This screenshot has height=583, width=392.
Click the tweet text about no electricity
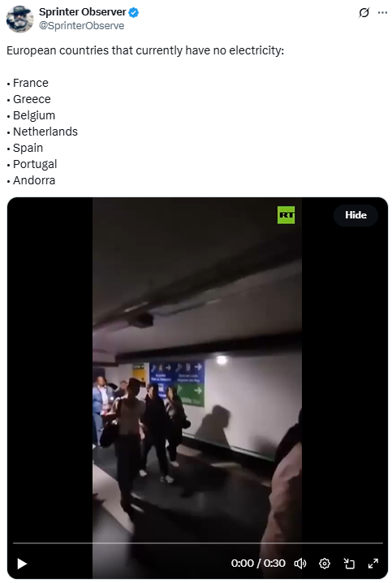pyautogui.click(x=145, y=50)
